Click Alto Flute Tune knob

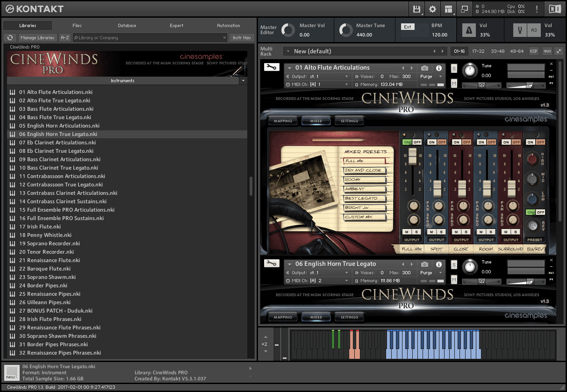pos(470,71)
